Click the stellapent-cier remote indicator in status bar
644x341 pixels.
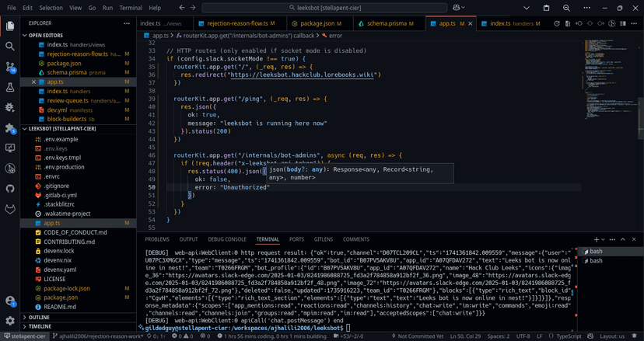23,336
